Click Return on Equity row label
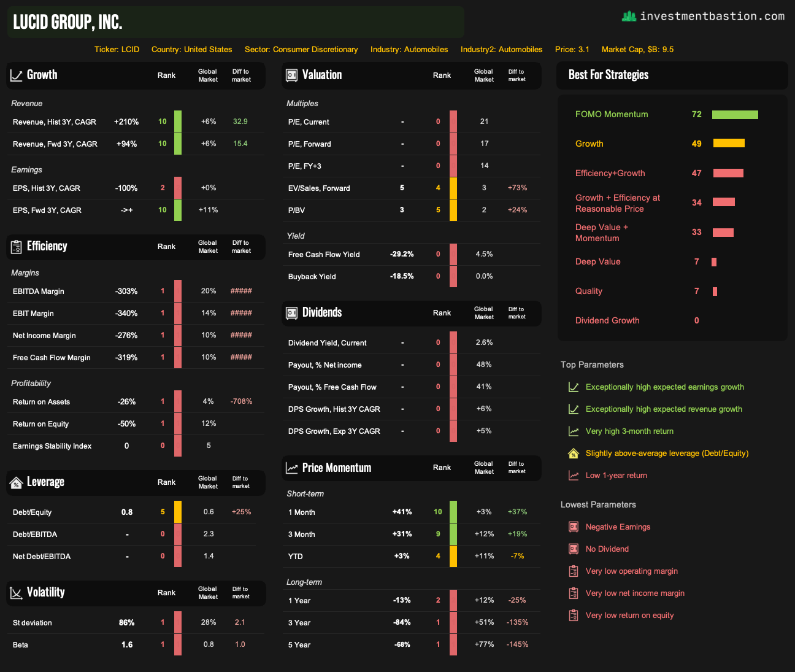The height and width of the screenshot is (672, 795). pyautogui.click(x=40, y=424)
